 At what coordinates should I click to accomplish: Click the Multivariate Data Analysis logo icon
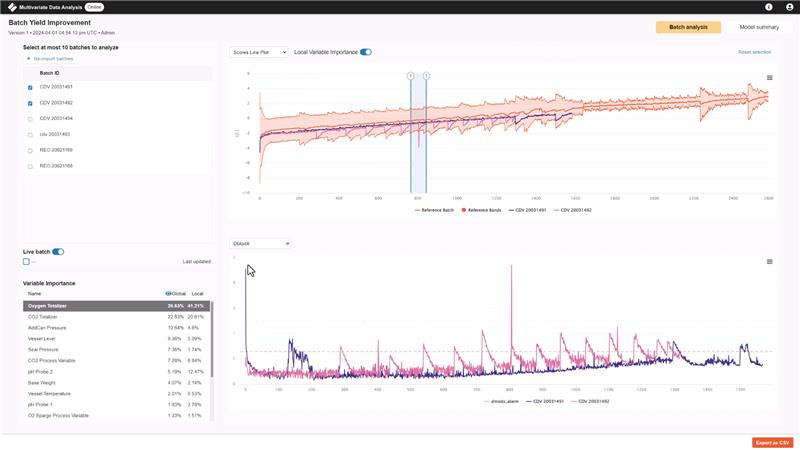pos(12,7)
